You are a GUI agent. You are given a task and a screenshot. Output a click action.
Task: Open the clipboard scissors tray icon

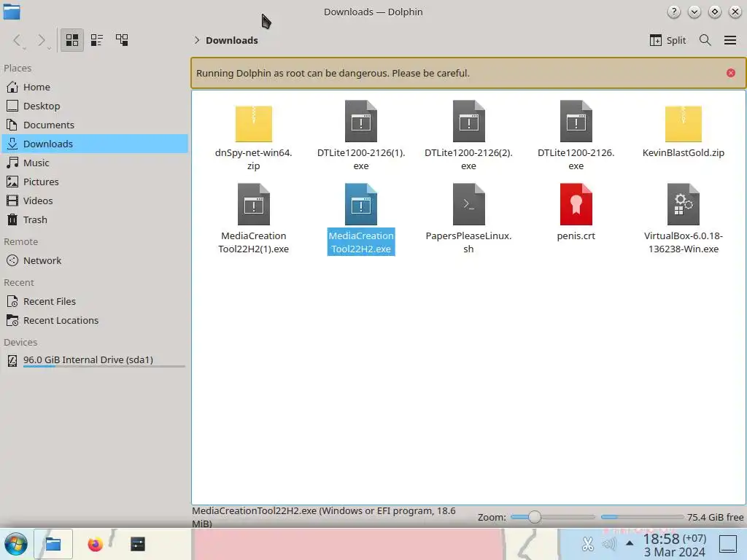(587, 544)
